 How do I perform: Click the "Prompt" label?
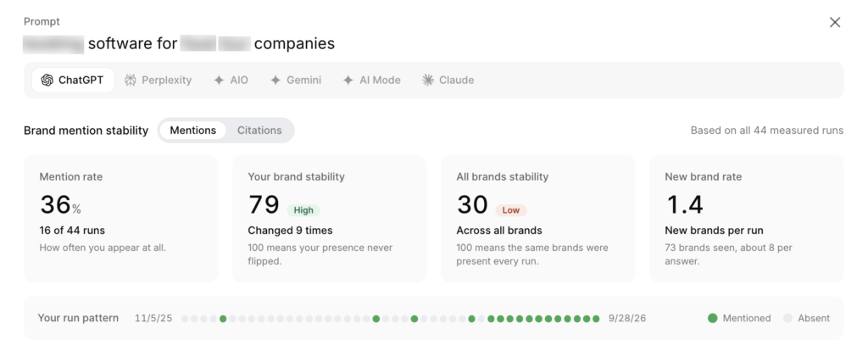[x=42, y=21]
